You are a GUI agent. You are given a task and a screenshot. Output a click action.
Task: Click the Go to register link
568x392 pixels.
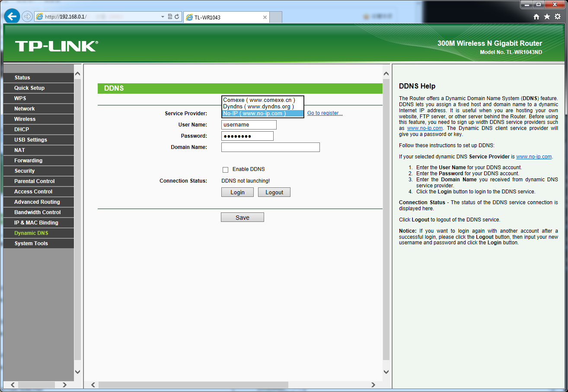pyautogui.click(x=325, y=113)
